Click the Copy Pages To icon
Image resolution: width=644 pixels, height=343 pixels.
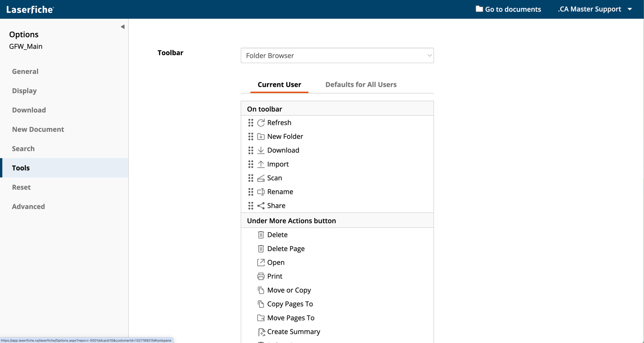tap(261, 304)
